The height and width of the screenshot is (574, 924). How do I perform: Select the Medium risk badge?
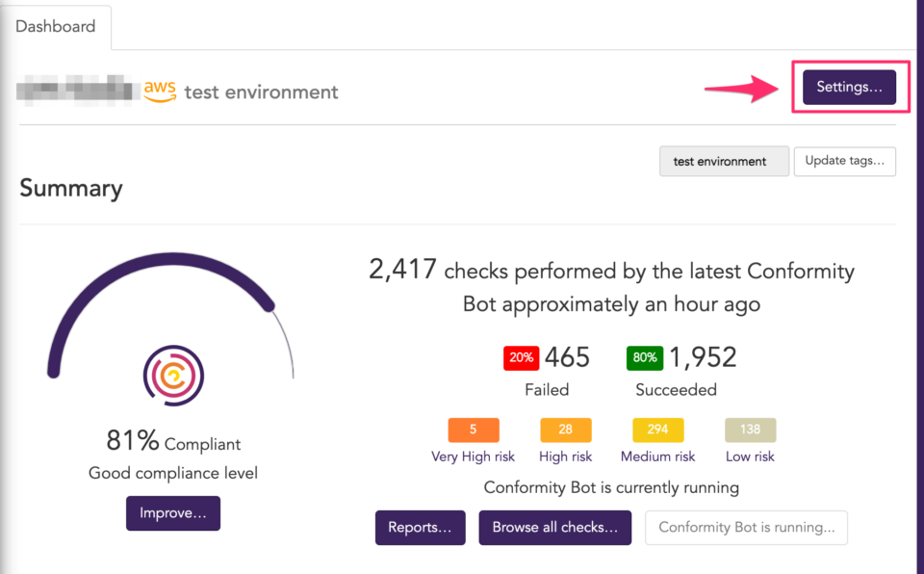tap(657, 430)
